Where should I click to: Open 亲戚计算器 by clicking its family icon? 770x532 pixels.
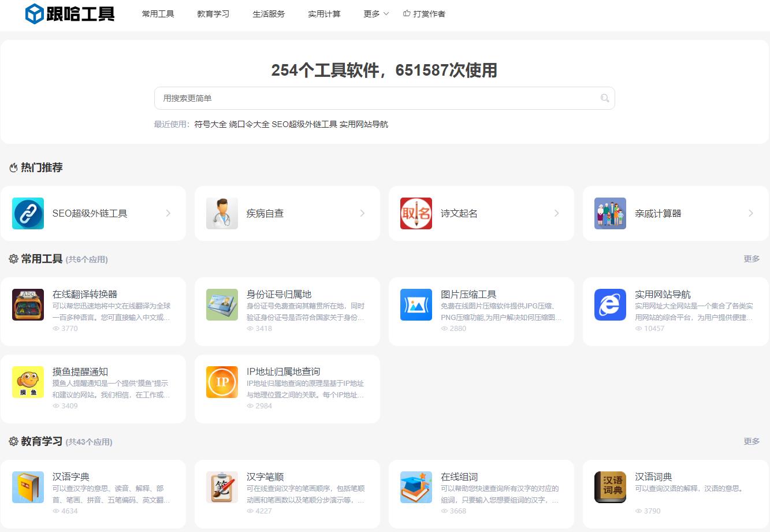click(x=610, y=213)
